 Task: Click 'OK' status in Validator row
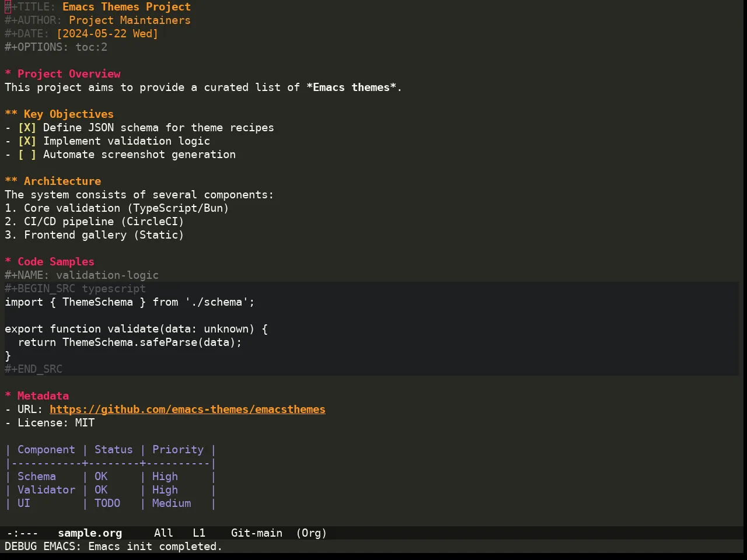click(101, 490)
